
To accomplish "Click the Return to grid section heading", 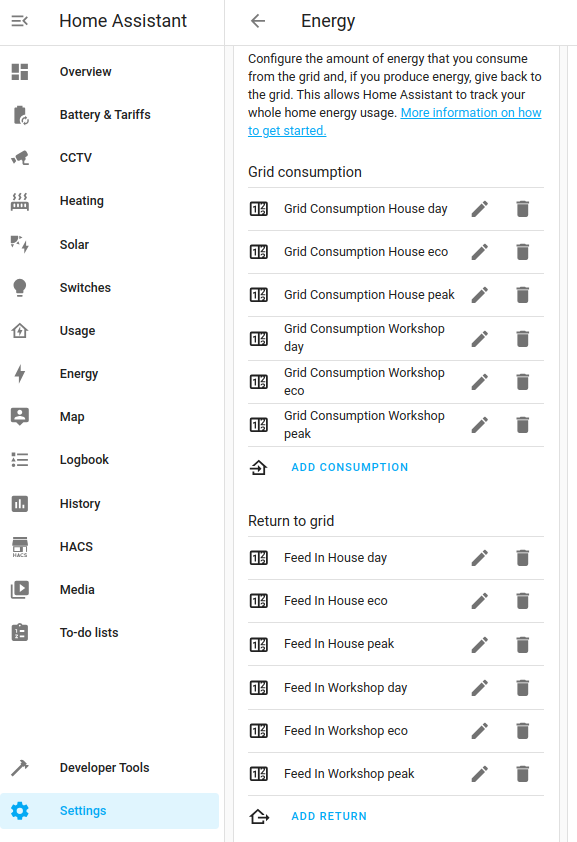I will [x=291, y=521].
